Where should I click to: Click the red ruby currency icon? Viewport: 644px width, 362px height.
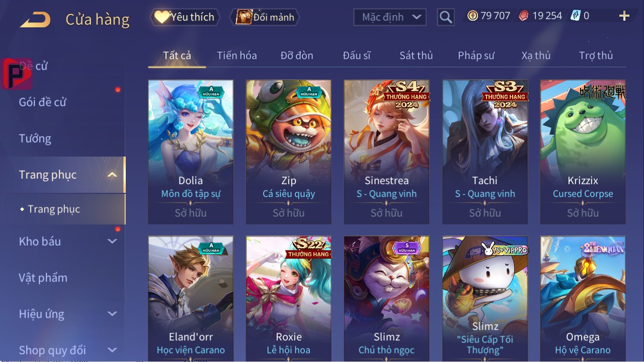pyautogui.click(x=524, y=16)
